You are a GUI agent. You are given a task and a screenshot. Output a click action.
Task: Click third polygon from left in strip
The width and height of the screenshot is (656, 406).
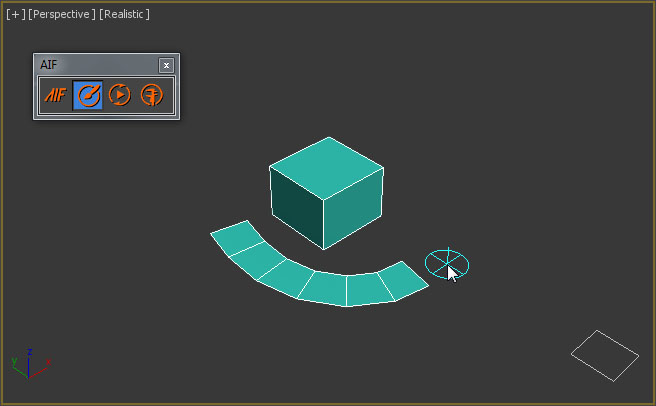tap(291, 277)
